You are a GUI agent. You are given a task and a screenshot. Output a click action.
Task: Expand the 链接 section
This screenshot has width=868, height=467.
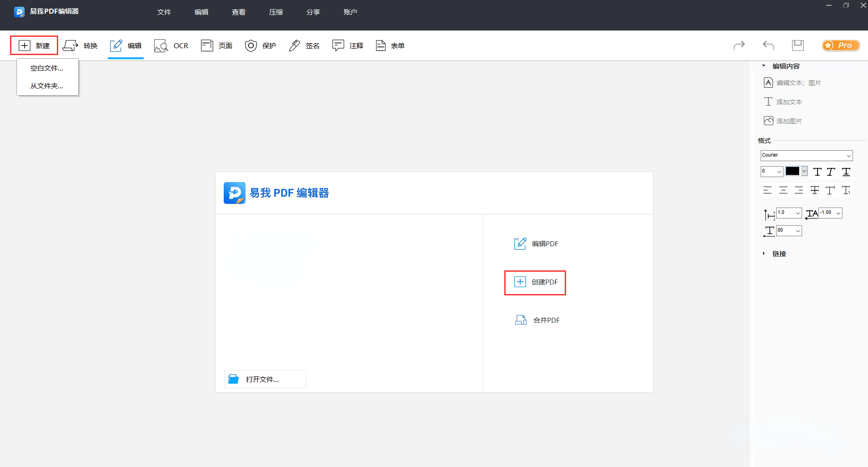764,254
